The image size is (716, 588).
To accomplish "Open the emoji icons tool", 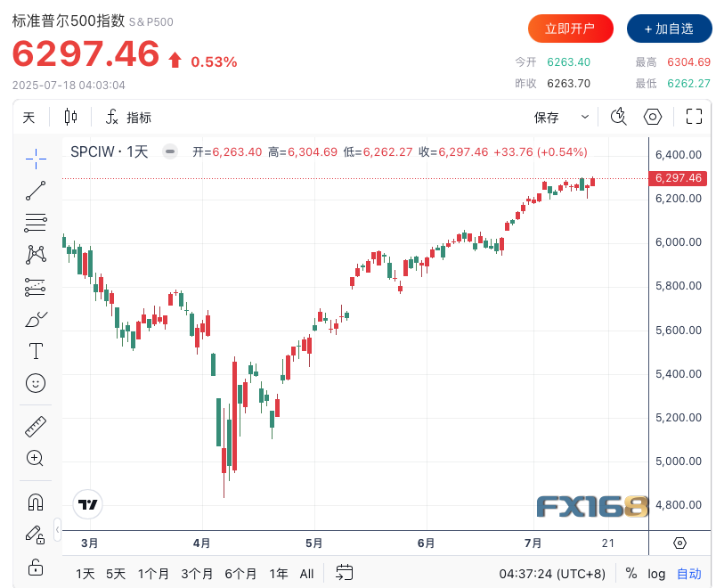I will [36, 383].
